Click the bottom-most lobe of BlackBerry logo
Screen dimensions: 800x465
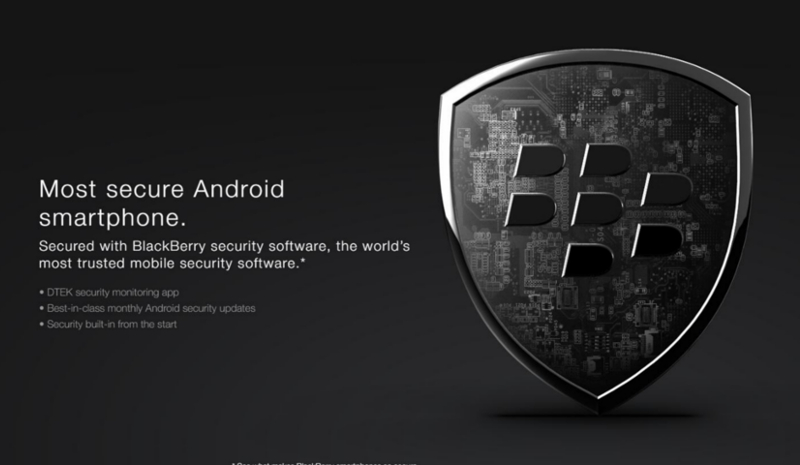pyautogui.click(x=588, y=260)
